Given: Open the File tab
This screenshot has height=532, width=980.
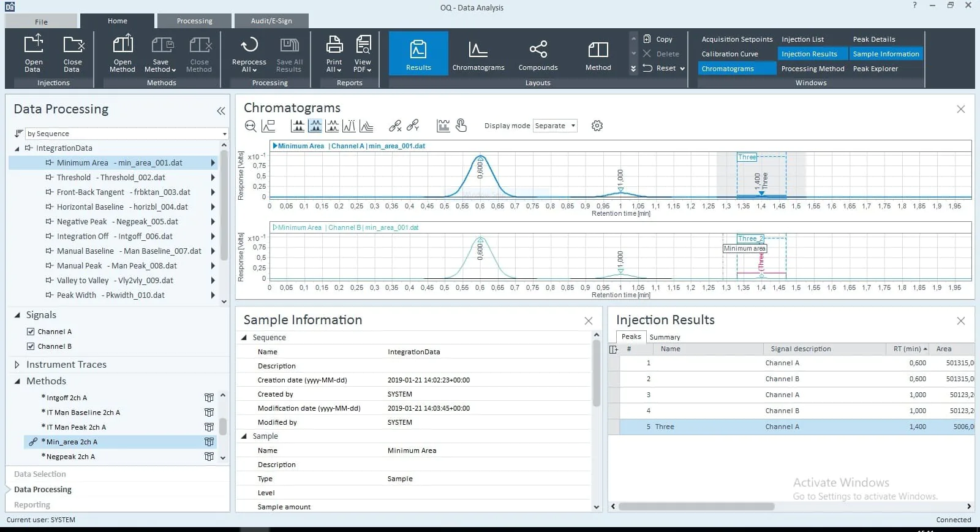Looking at the screenshot, I should coord(41,21).
